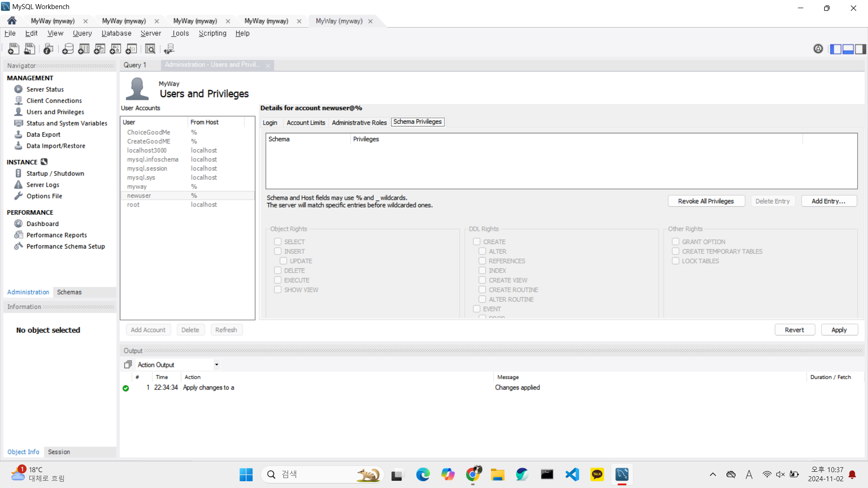Tick the GRANT OPTION checkbox
The height and width of the screenshot is (488, 868).
[x=675, y=242]
